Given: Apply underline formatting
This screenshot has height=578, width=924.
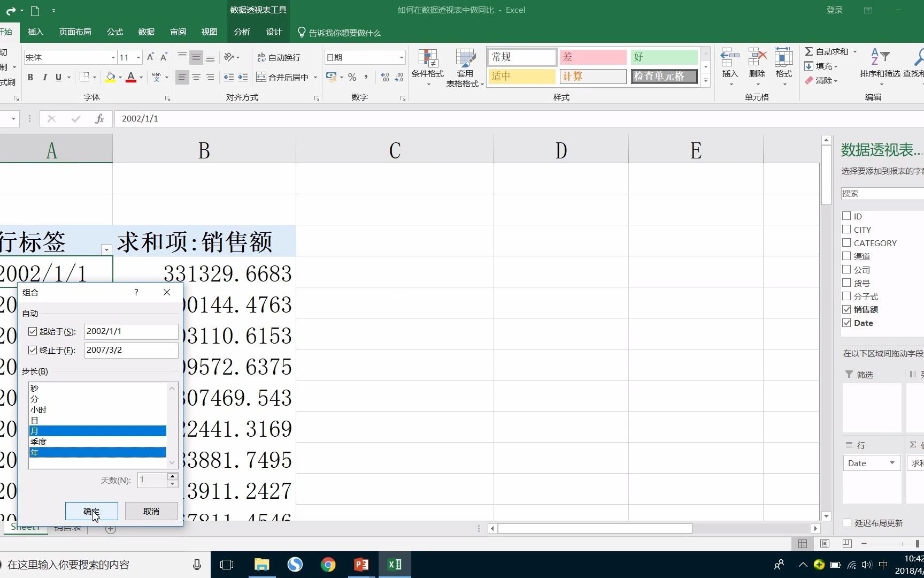Looking at the screenshot, I should click(x=58, y=78).
